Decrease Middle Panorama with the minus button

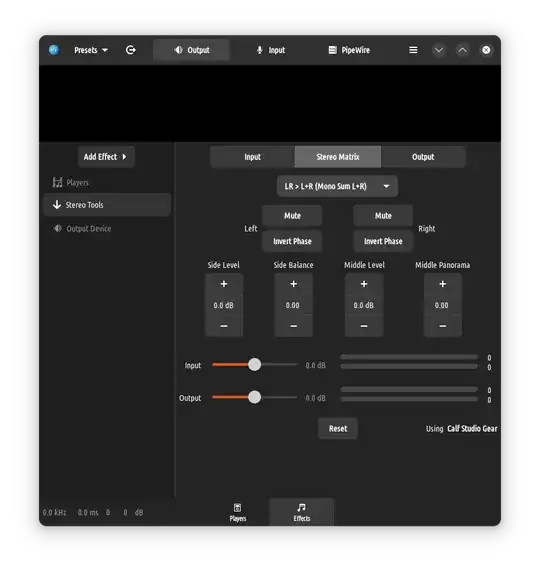[442, 326]
